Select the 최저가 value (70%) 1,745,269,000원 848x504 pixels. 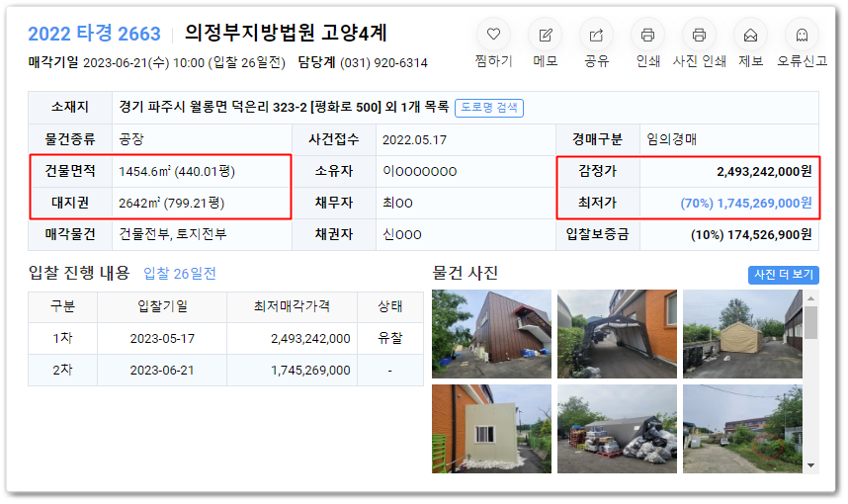[746, 204]
